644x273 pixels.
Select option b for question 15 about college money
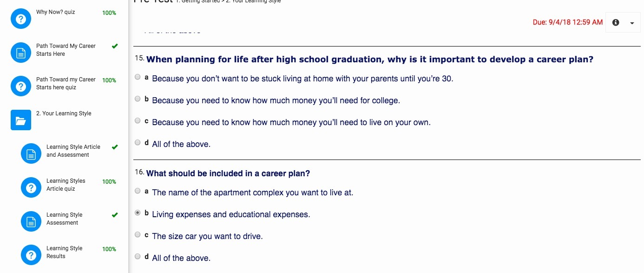point(138,99)
